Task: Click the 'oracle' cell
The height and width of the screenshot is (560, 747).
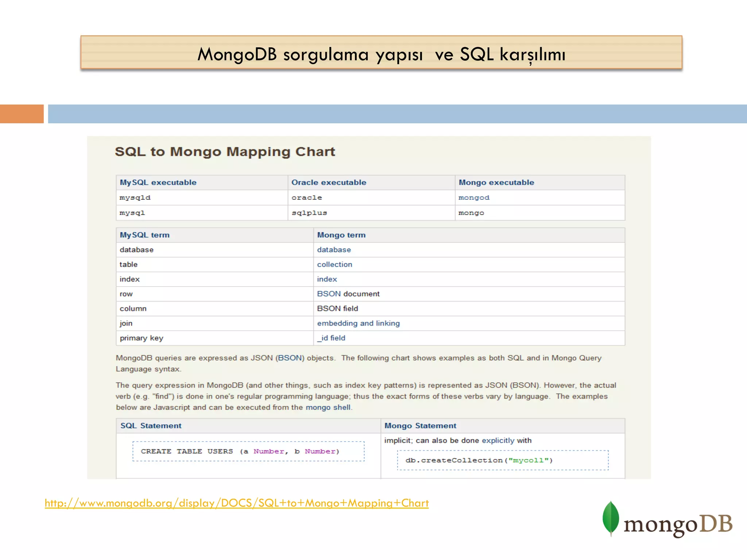Action: coord(371,198)
